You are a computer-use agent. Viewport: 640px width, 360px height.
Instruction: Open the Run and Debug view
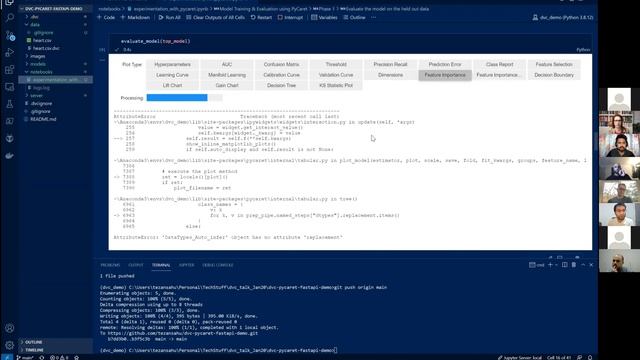pyautogui.click(x=9, y=52)
